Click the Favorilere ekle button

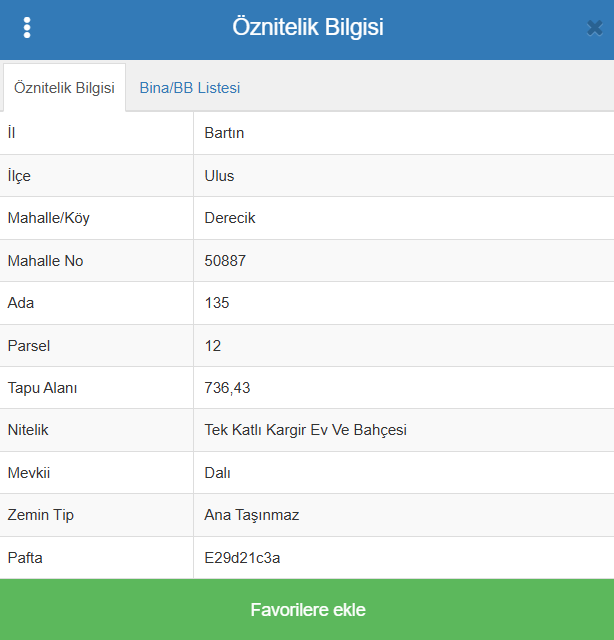tap(307, 609)
